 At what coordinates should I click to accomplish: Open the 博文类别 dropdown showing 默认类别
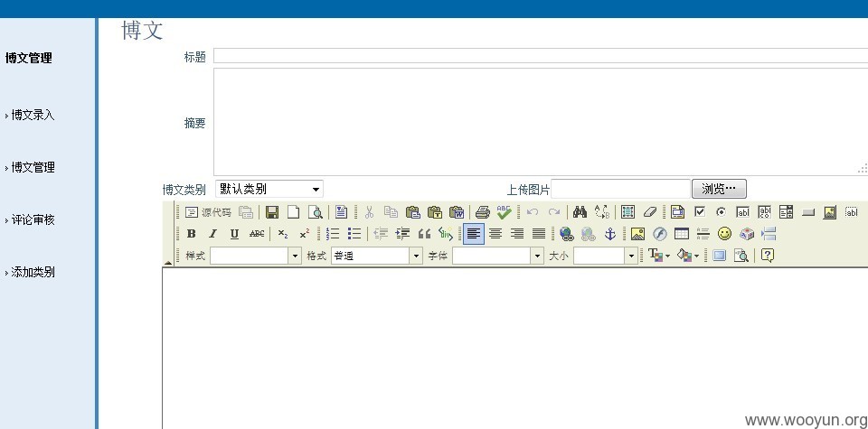(x=269, y=189)
